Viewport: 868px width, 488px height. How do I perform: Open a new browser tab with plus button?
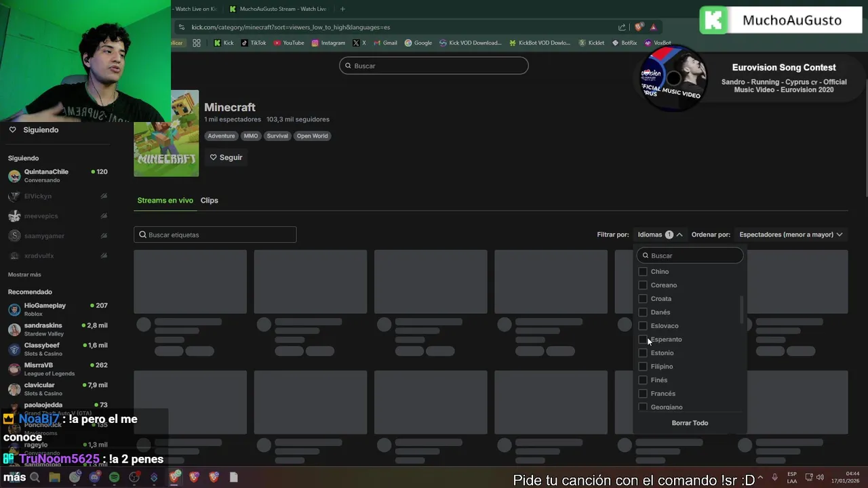click(x=342, y=9)
